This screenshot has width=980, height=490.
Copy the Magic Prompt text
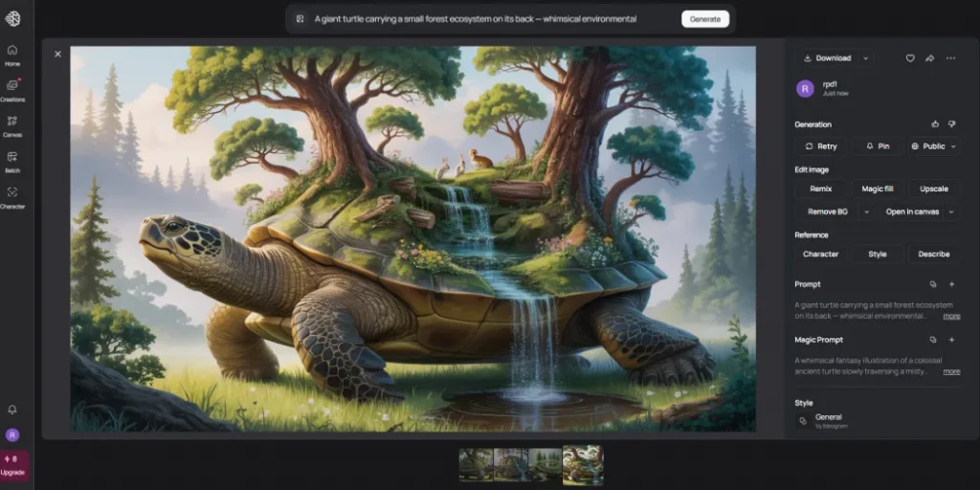pyautogui.click(x=933, y=340)
